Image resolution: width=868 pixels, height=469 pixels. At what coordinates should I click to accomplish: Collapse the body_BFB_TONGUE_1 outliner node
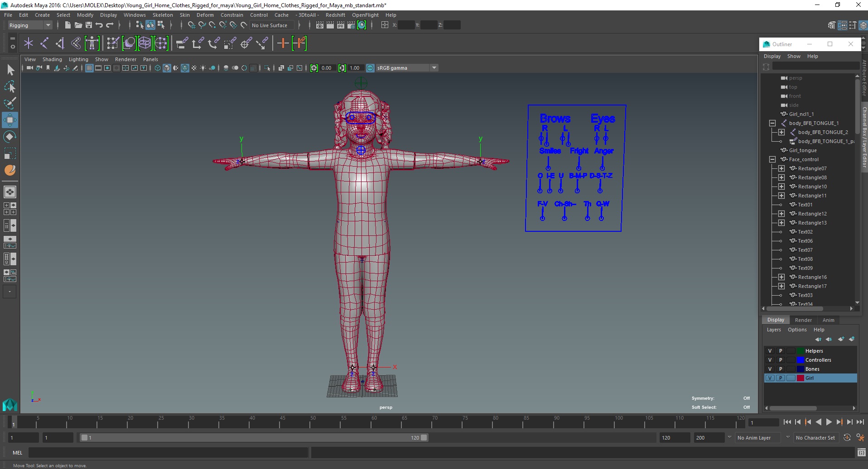772,123
